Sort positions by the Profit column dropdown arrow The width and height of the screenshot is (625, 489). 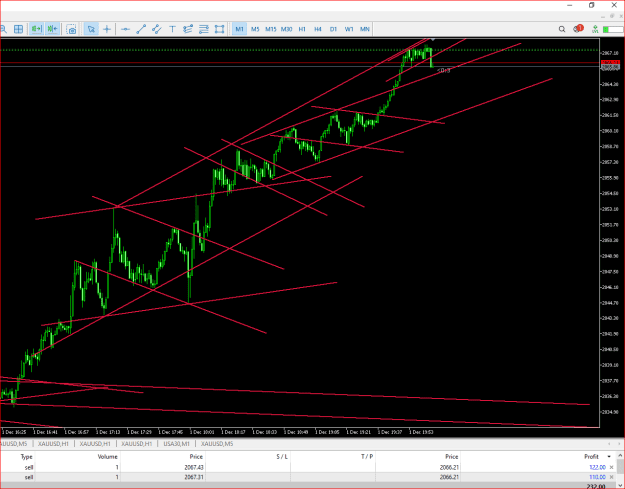coord(609,456)
